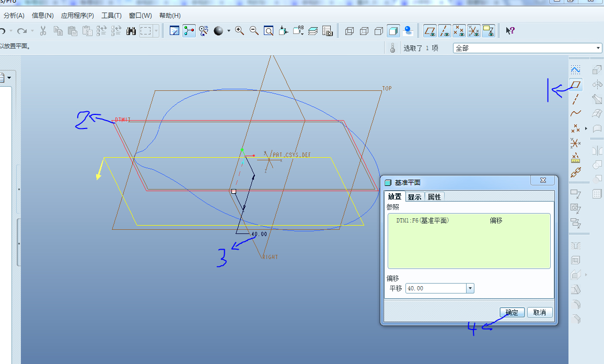The image size is (604, 364).
Task: Open the find binoculars tool
Action: [x=131, y=31]
